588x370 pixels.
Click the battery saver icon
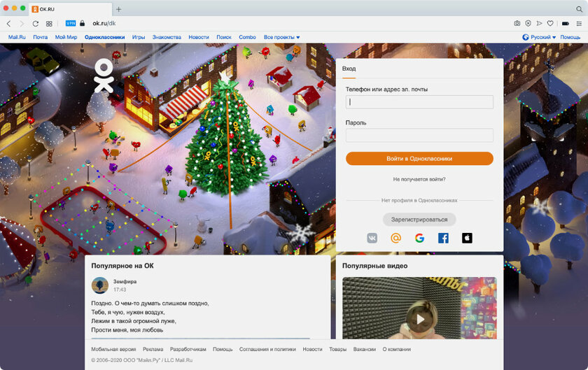tap(566, 23)
